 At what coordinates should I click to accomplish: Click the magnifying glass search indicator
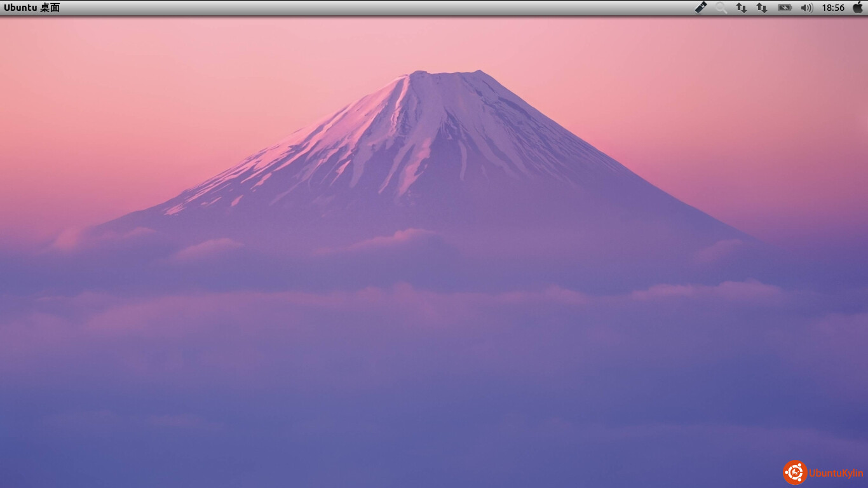coord(721,8)
